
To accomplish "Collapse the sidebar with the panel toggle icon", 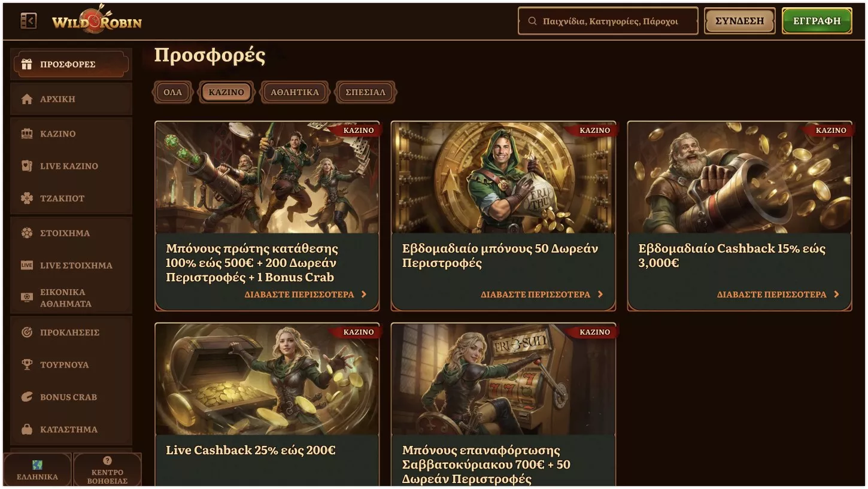I will click(x=29, y=21).
